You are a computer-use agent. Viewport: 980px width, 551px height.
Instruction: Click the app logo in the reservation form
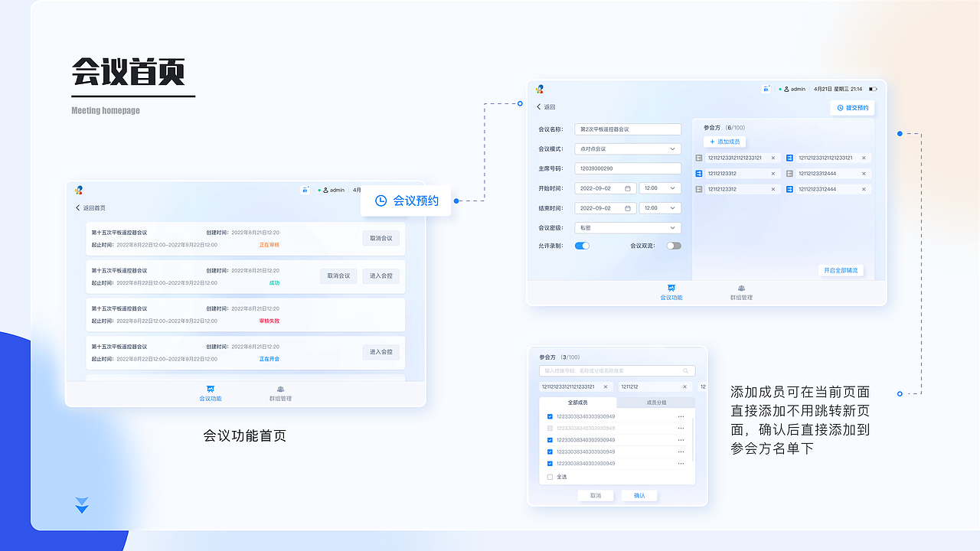click(540, 89)
